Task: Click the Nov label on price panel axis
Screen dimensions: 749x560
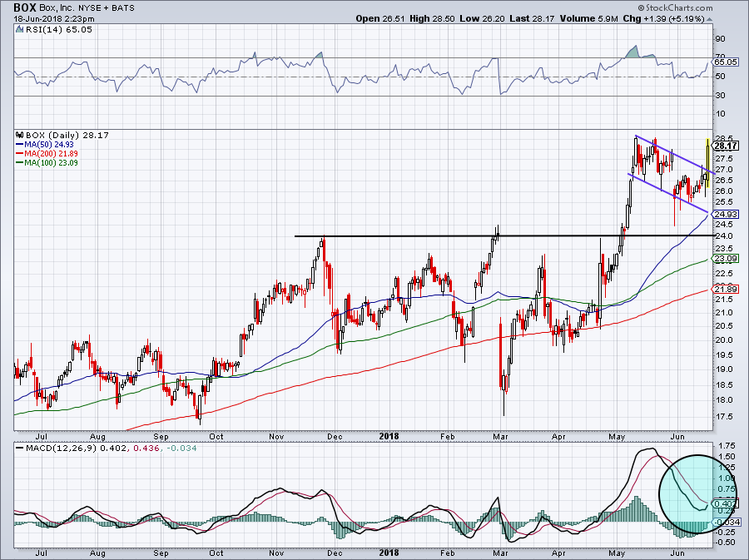Action: tap(276, 436)
